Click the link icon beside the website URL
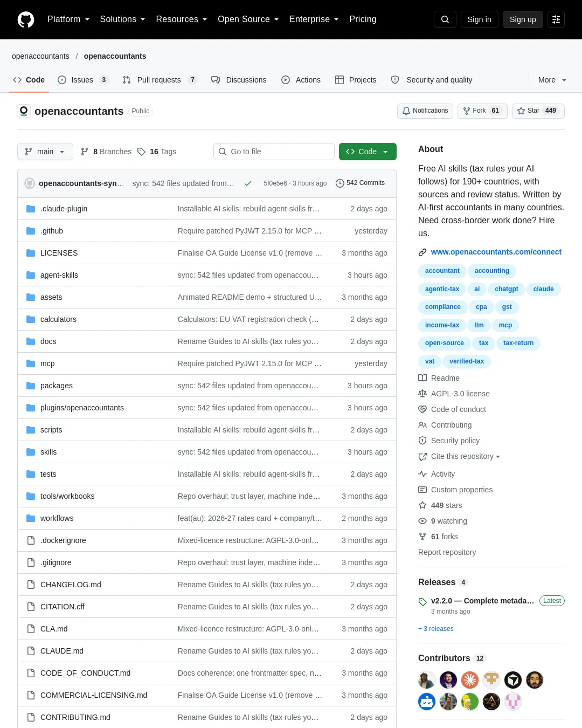 coord(422,252)
